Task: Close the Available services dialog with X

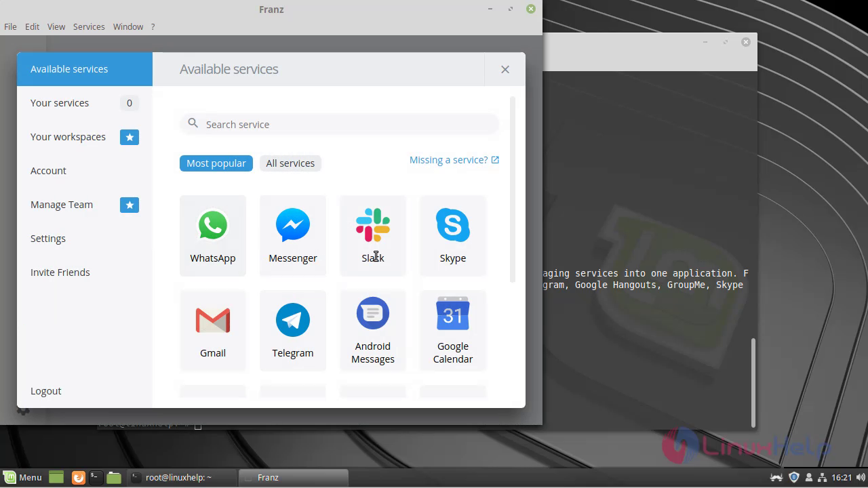Action: pos(505,69)
